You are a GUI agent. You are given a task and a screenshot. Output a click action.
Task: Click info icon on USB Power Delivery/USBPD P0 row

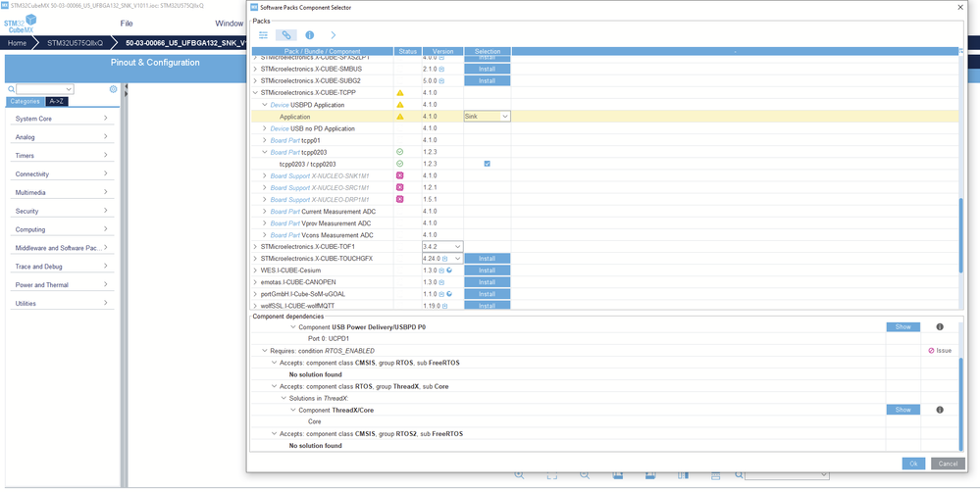point(940,326)
